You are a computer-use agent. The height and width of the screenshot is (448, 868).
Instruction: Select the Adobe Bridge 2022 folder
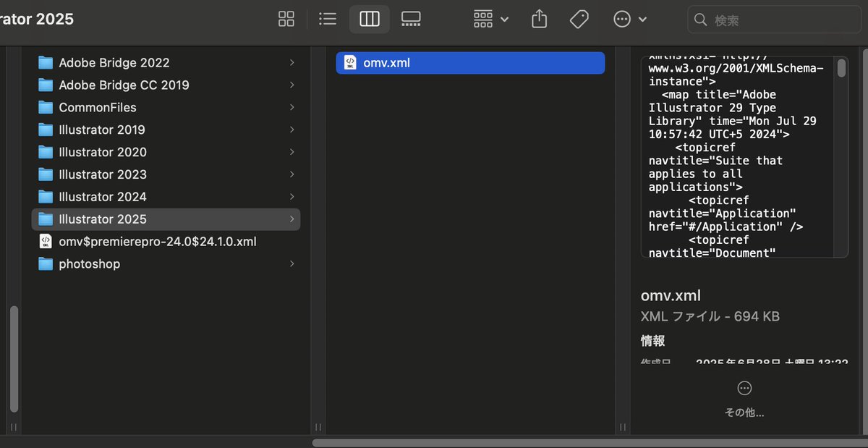tap(166, 62)
